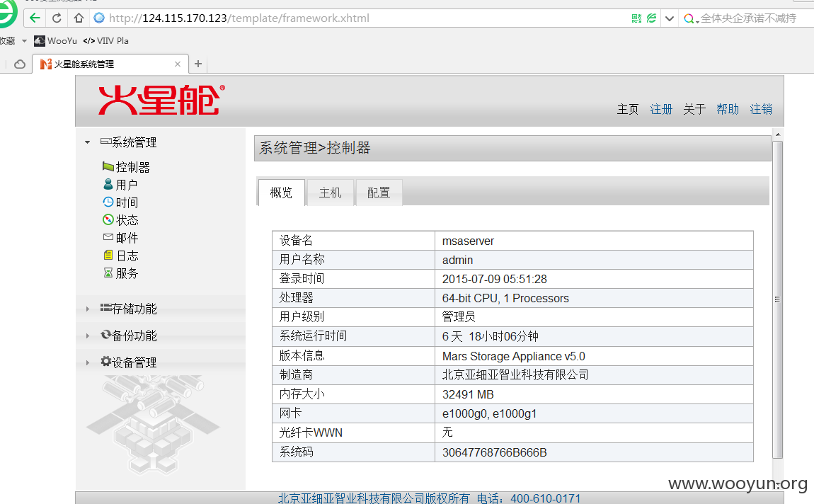Image resolution: width=814 pixels, height=504 pixels.
Task: Open 日志 in the sidebar
Action: tap(127, 256)
